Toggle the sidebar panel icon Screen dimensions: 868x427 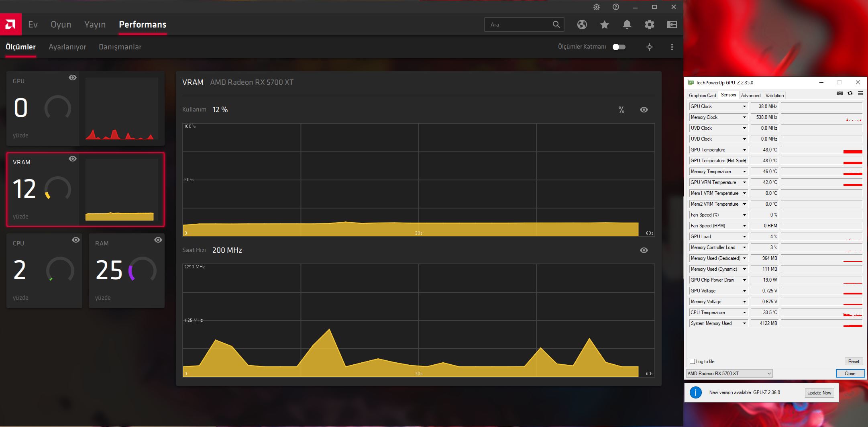coord(672,25)
